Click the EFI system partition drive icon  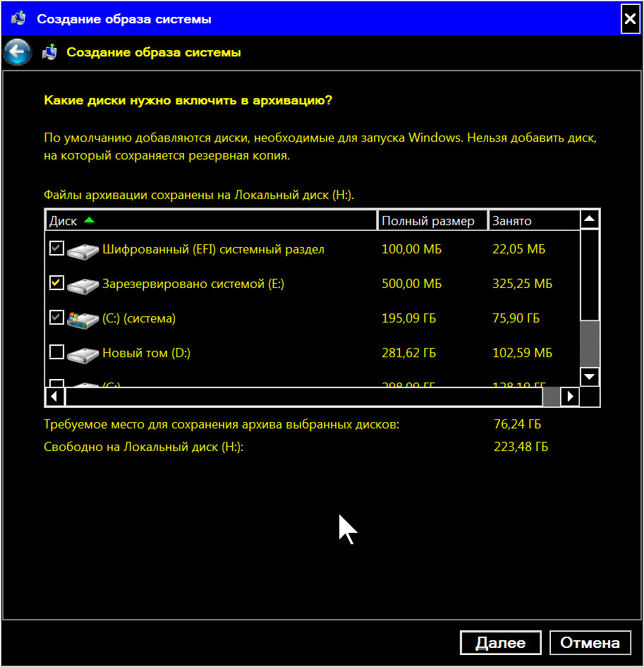83,250
